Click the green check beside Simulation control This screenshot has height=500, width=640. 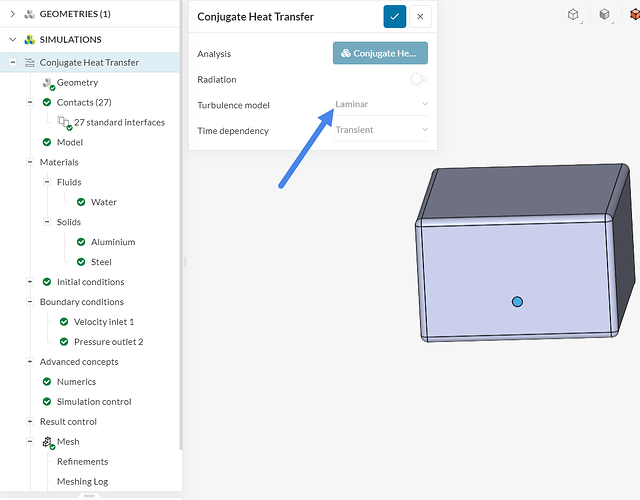point(47,402)
